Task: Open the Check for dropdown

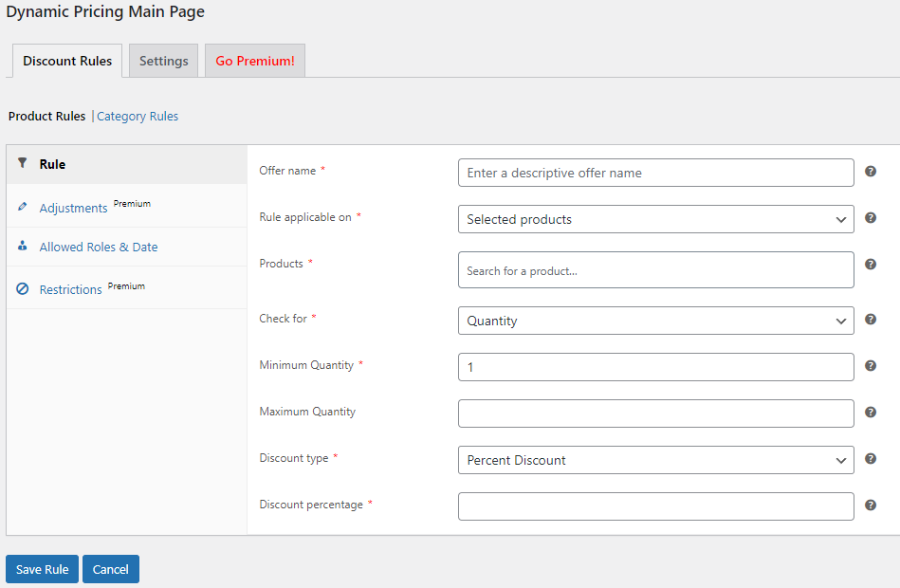Action: [655, 321]
